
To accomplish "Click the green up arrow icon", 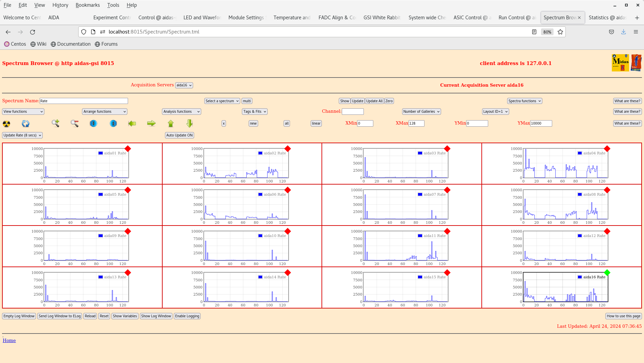I will [171, 124].
